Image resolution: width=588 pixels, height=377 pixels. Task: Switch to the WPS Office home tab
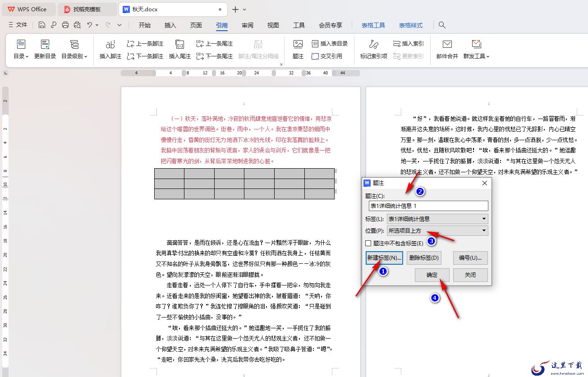coord(28,9)
